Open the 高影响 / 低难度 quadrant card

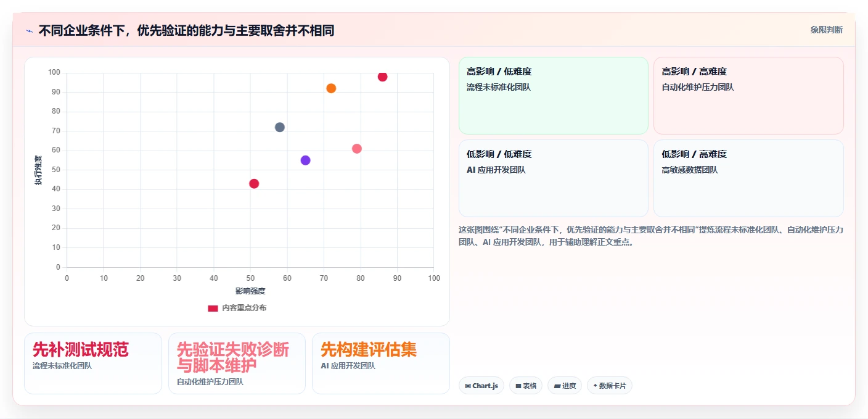[553, 96]
